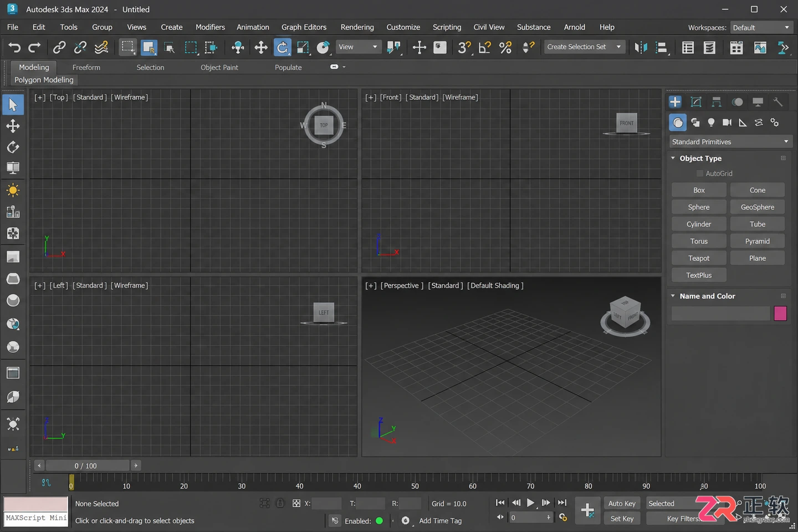Open the Workspaces Default dropdown
Viewport: 798px width, 532px height.
761,28
